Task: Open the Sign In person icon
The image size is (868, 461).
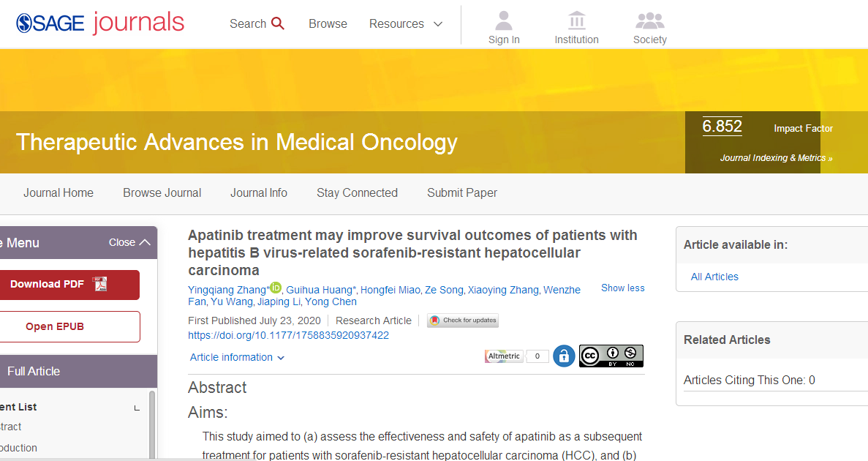Action: coord(504,20)
